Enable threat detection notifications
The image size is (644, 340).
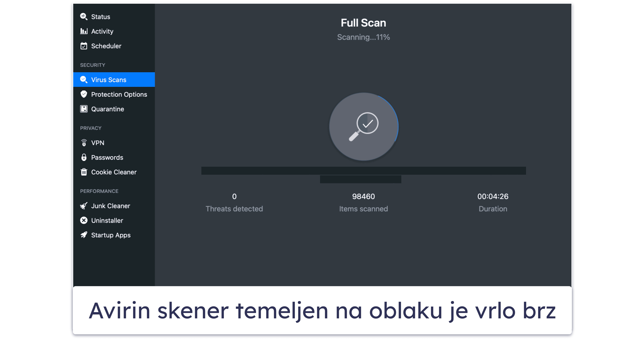[118, 94]
